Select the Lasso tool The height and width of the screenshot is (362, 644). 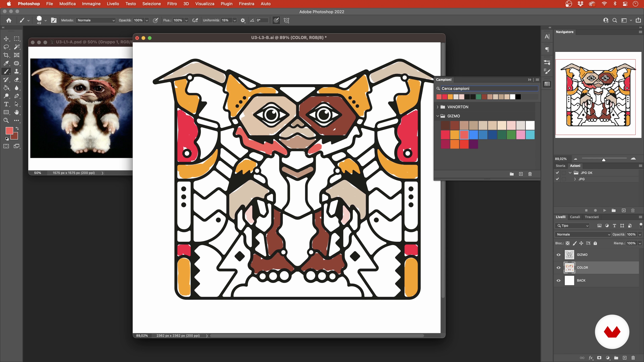point(6,47)
